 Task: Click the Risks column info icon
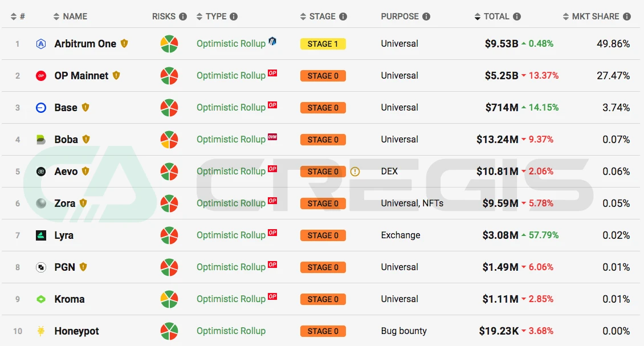point(183,17)
